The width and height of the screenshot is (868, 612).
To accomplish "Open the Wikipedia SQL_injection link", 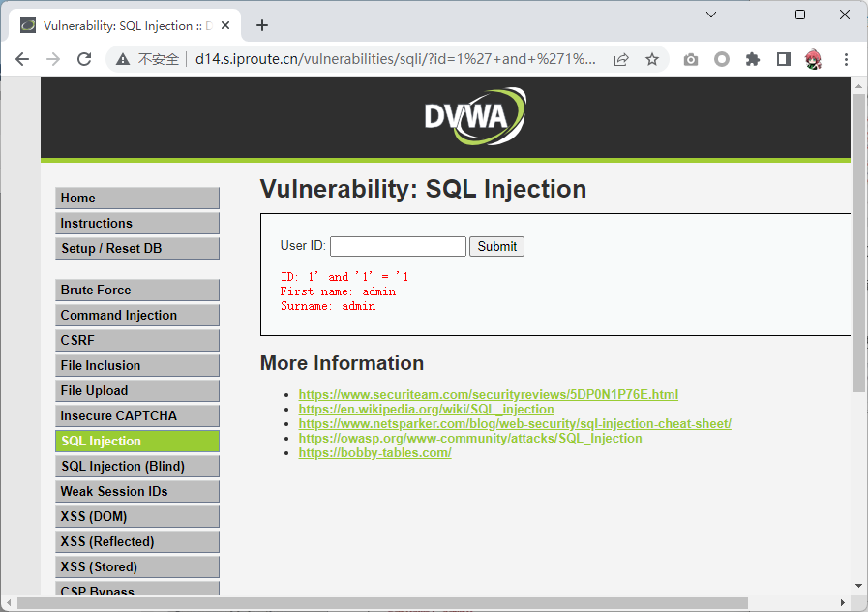I will (426, 410).
